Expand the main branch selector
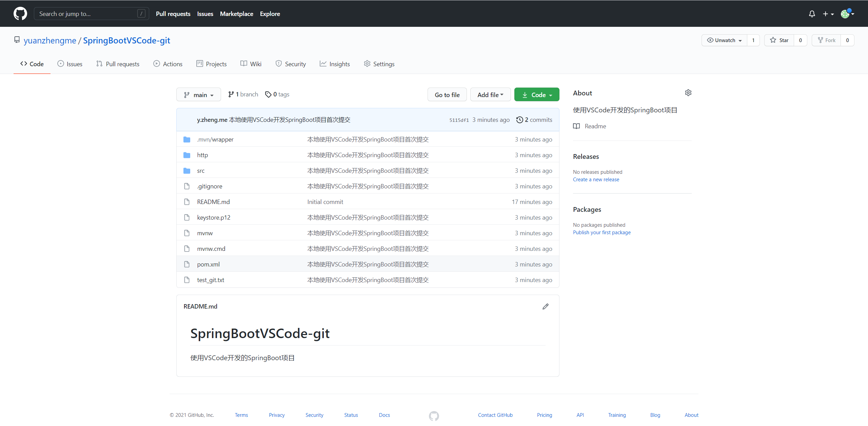The image size is (868, 426). pos(199,95)
